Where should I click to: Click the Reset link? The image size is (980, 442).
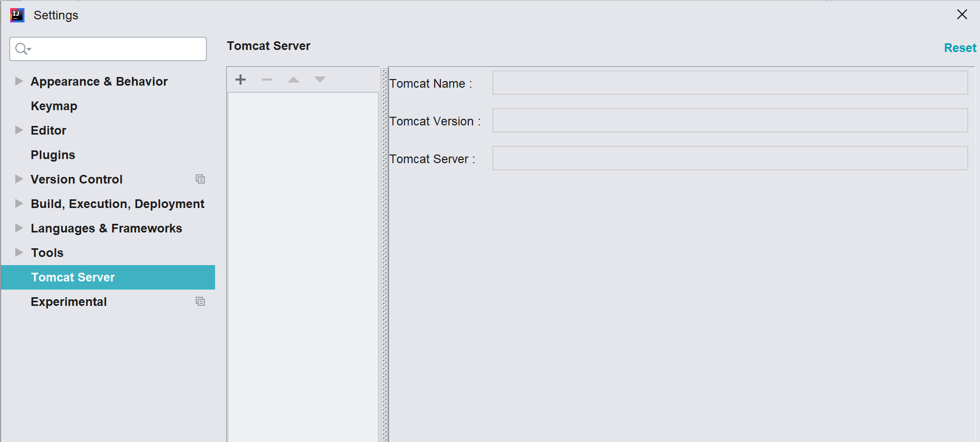960,48
